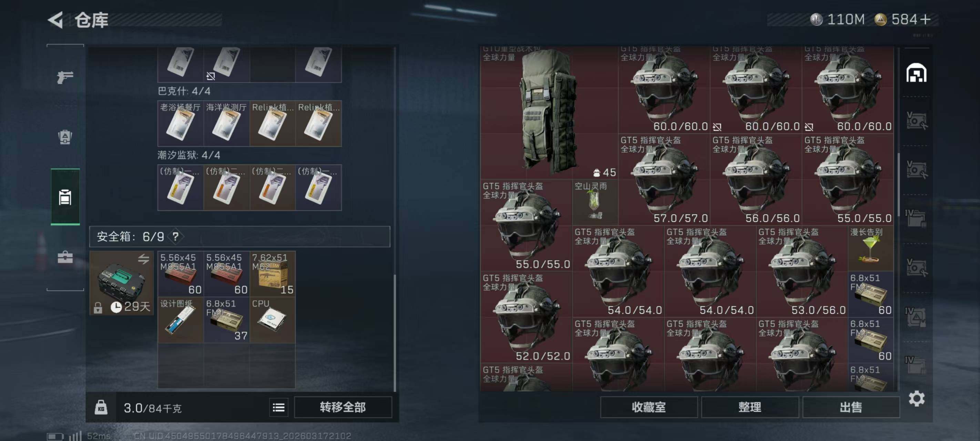Image resolution: width=980 pixels, height=441 pixels.
Task: Open the 收藏室 collection room
Action: click(649, 407)
